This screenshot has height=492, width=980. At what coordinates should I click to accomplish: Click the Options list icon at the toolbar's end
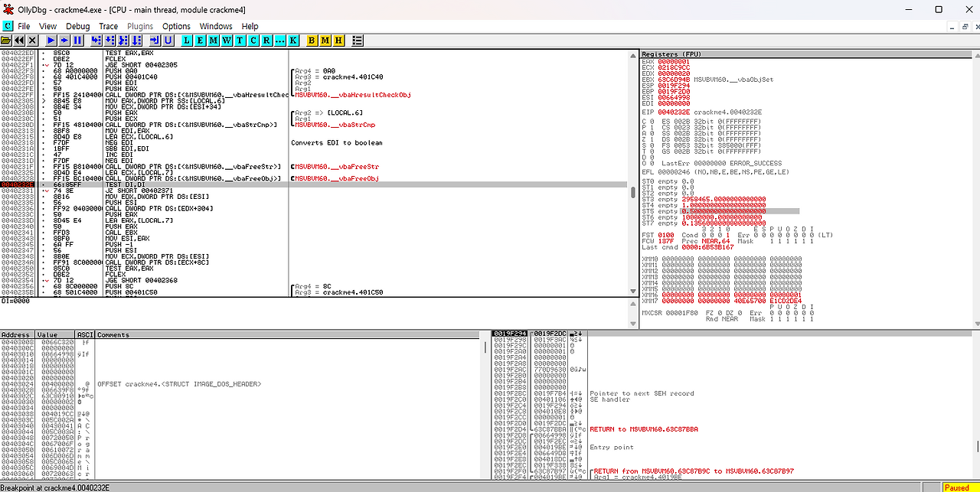click(358, 40)
